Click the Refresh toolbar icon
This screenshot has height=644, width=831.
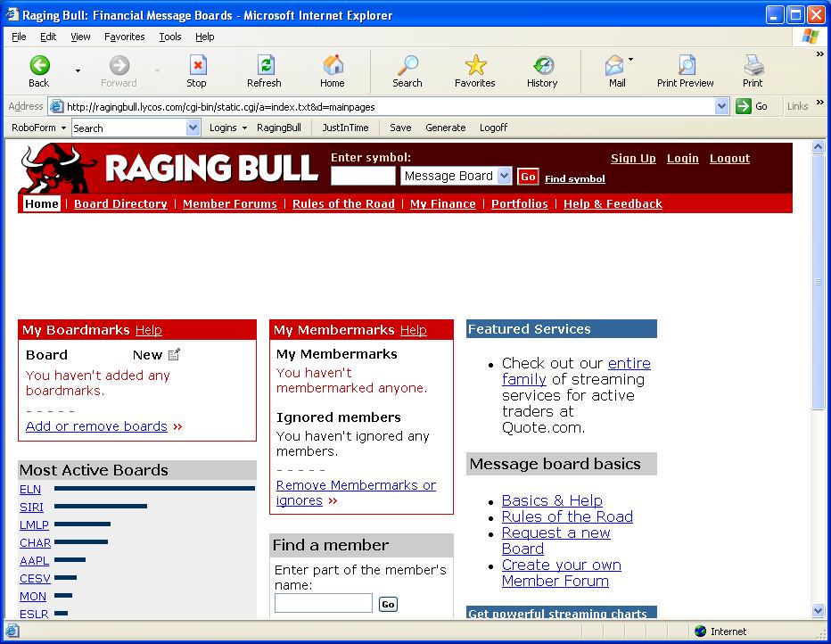264,66
